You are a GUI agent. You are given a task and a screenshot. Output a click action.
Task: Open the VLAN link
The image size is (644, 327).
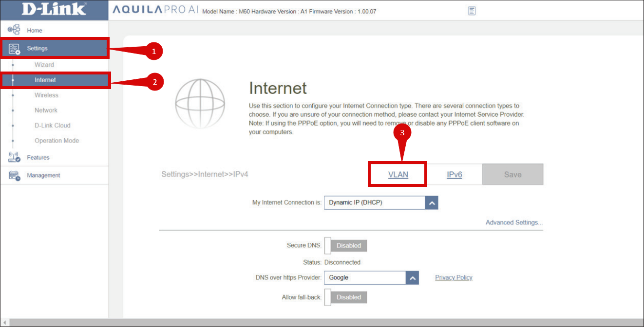(398, 175)
